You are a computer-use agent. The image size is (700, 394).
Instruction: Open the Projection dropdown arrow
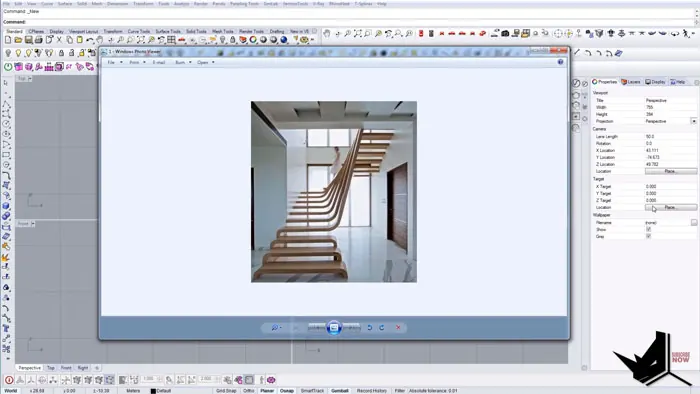(693, 121)
